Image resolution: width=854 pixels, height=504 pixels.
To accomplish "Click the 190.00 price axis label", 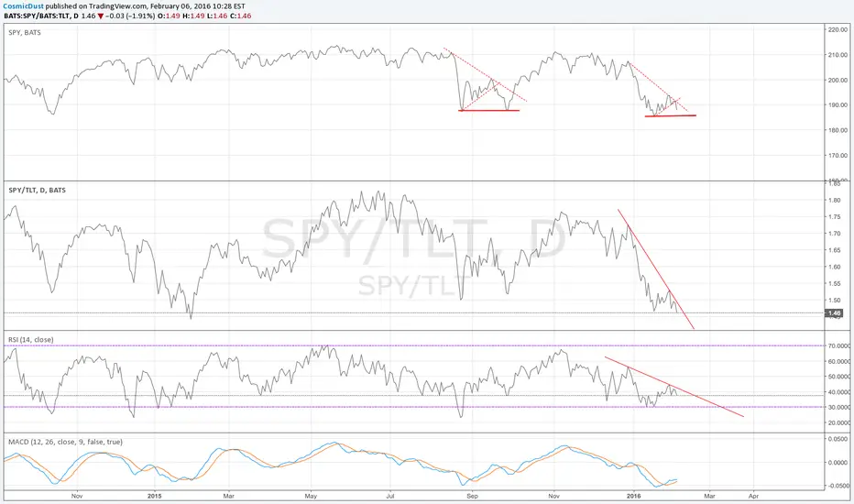I will coord(838,105).
